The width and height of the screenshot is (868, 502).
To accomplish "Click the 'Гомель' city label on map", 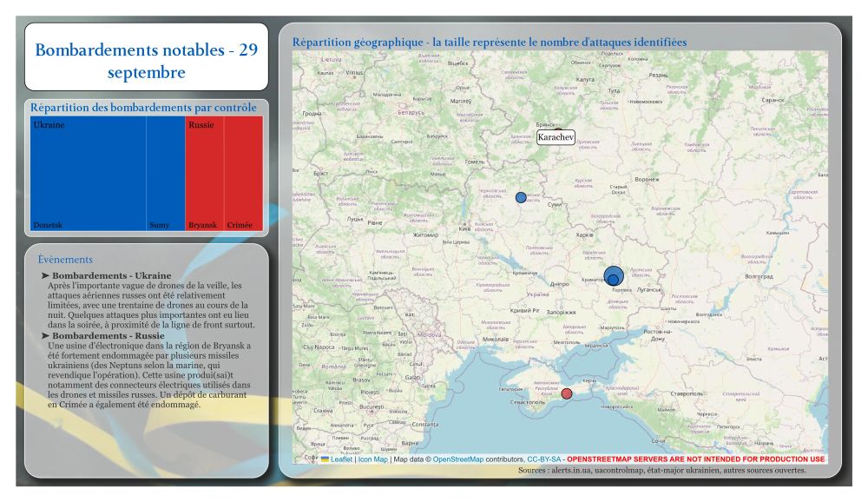I will (x=475, y=162).
